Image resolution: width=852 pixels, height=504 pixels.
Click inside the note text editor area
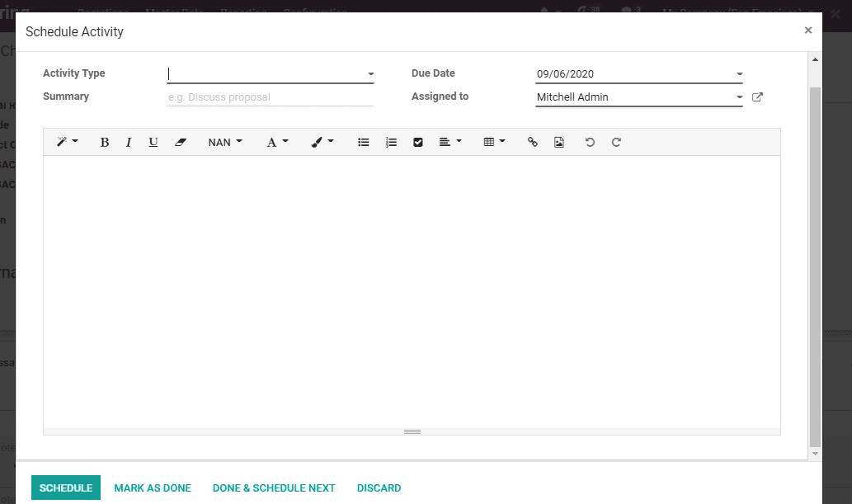[x=412, y=292]
